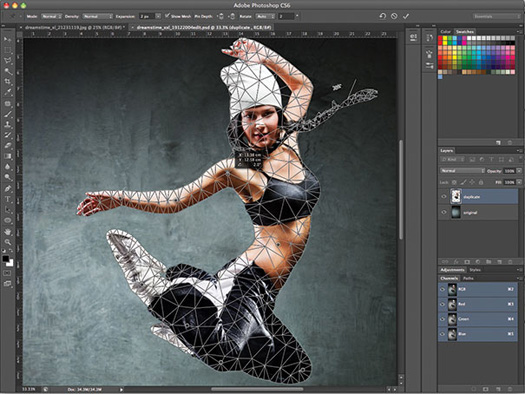The width and height of the screenshot is (525, 394).
Task: Select the Gradient tool
Action: [7, 156]
